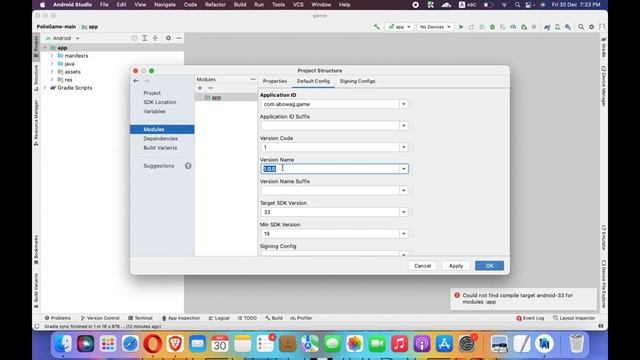Open the Music app in Dock
The width and height of the screenshot is (640, 360).
(x=399, y=344)
